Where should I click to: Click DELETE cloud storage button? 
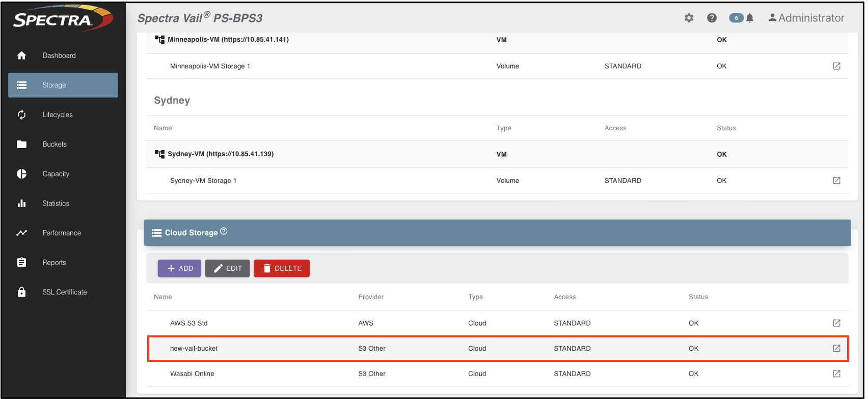(282, 268)
